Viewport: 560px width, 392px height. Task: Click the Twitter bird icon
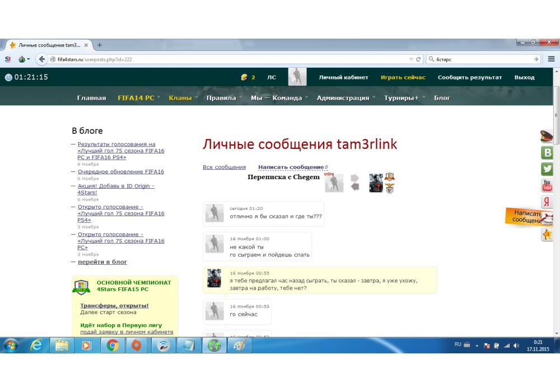pyautogui.click(x=547, y=169)
